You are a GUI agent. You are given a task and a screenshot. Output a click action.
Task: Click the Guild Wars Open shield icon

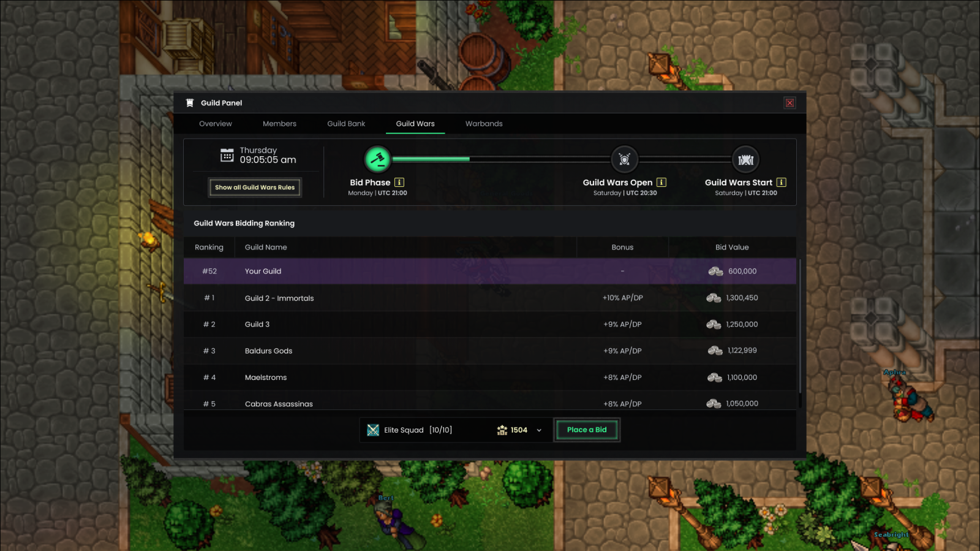pos(624,159)
